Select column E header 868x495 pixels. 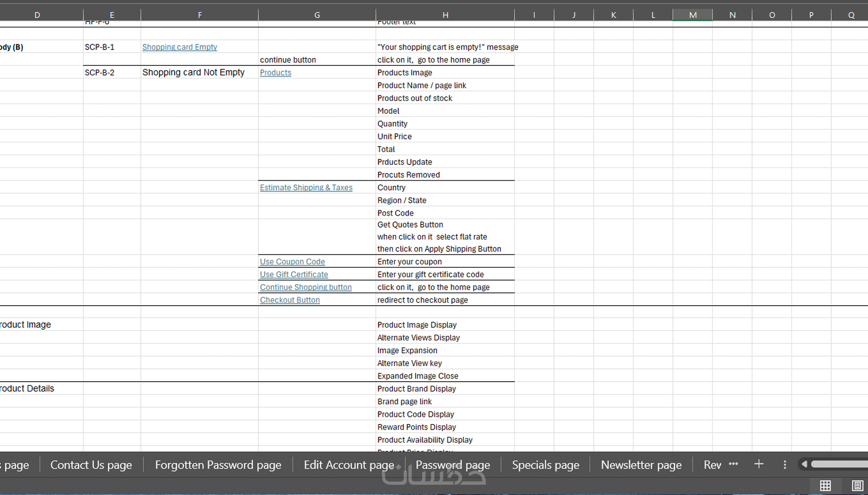[x=112, y=15]
